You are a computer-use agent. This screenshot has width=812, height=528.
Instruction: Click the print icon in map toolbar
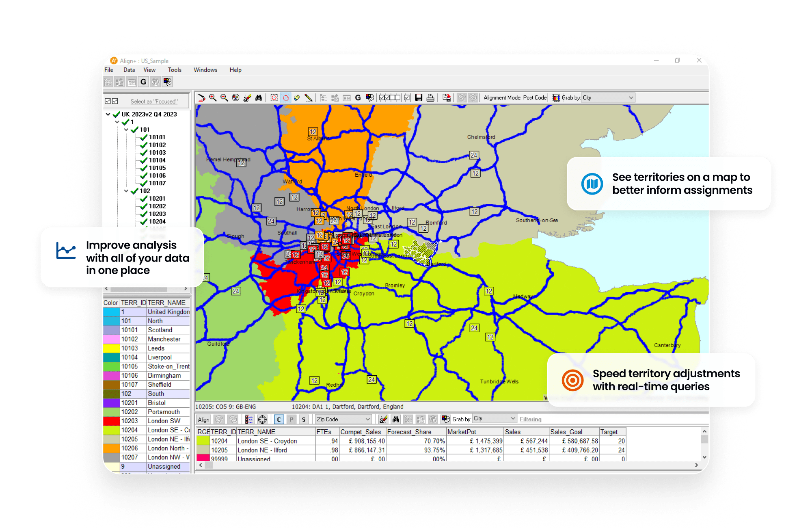[430, 97]
